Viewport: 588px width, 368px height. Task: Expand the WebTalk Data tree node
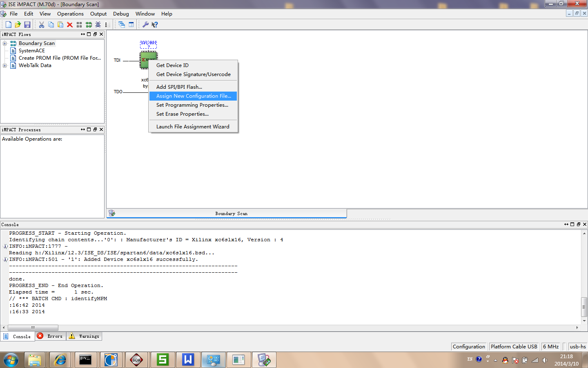[x=4, y=65]
